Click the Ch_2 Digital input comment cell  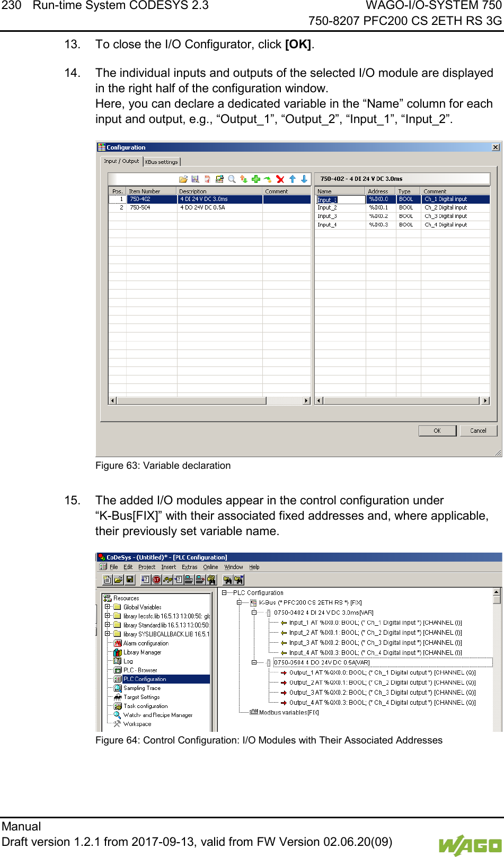455,207
